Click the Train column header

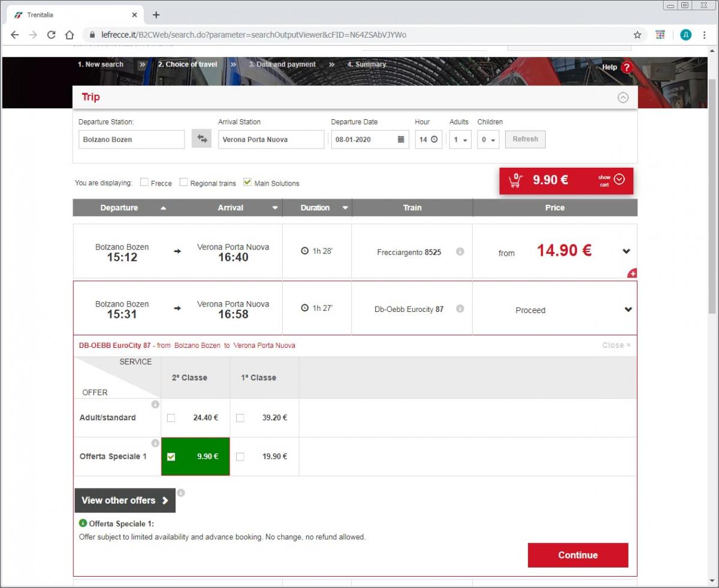[x=412, y=208]
